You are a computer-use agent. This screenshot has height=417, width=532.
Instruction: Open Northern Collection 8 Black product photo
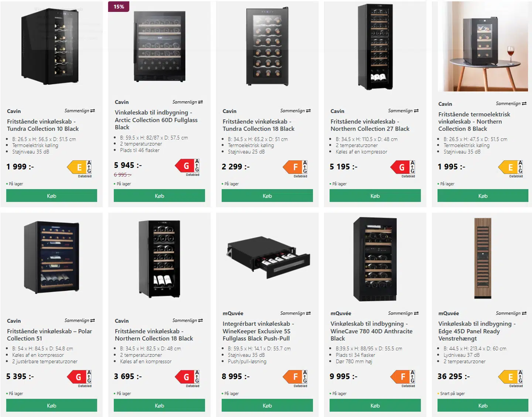(x=482, y=46)
